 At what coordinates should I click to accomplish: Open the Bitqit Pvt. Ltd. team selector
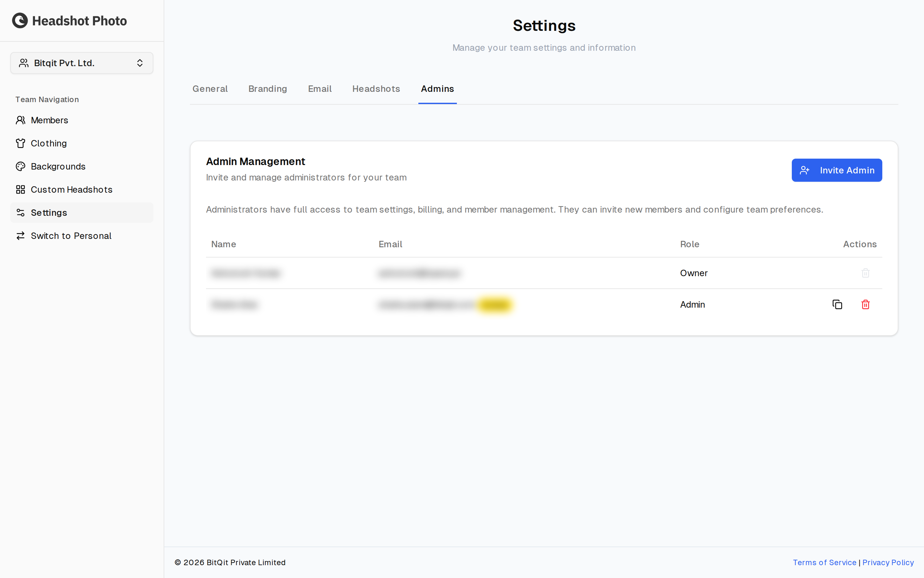click(82, 63)
